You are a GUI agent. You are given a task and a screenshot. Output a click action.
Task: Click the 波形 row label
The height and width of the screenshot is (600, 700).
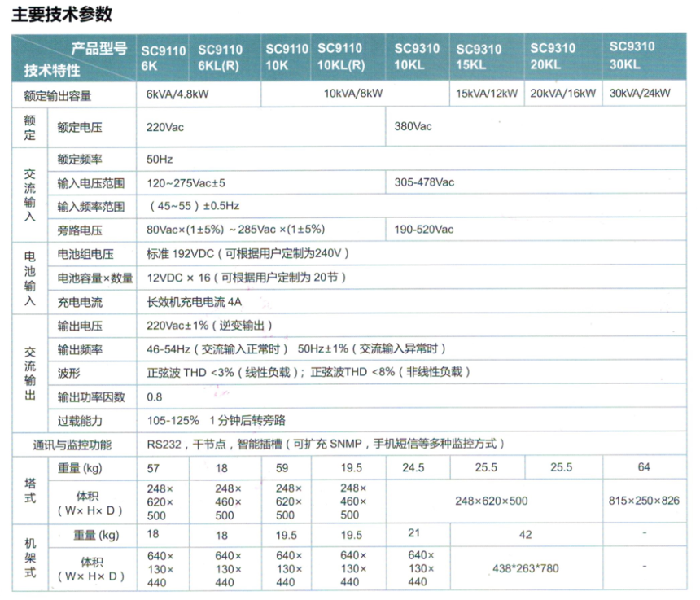pyautogui.click(x=68, y=373)
